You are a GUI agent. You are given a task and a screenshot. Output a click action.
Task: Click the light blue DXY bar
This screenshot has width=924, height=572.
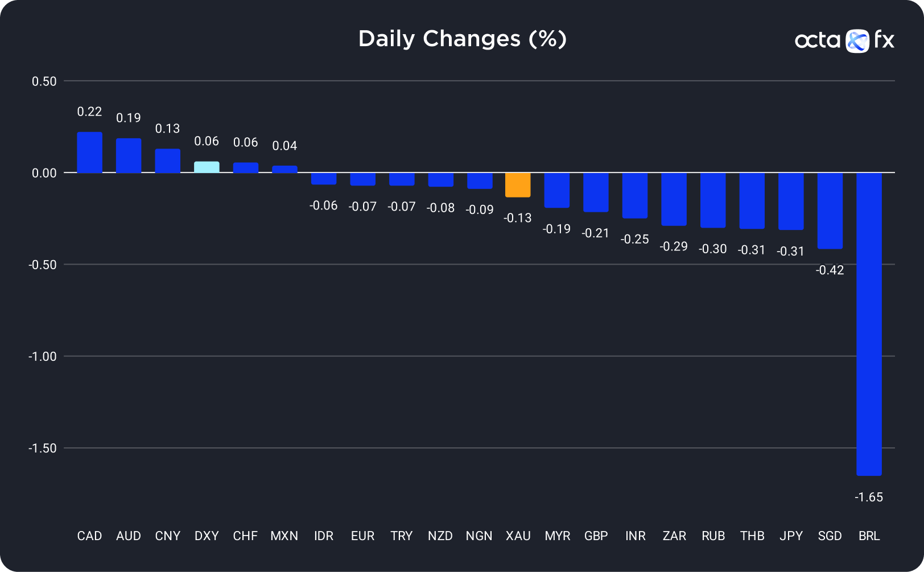(x=207, y=167)
